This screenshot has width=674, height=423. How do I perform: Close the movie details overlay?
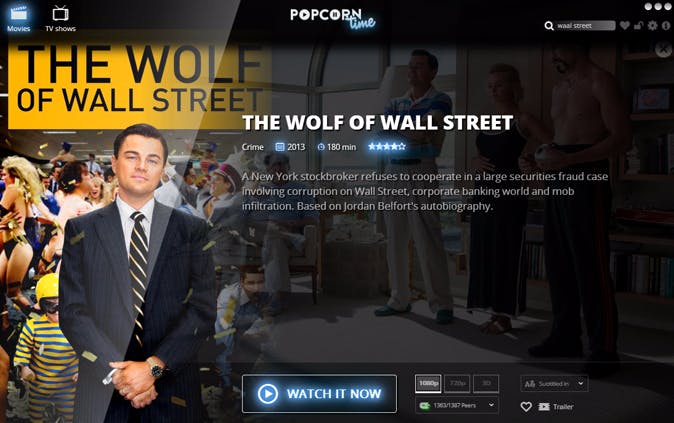point(663,49)
